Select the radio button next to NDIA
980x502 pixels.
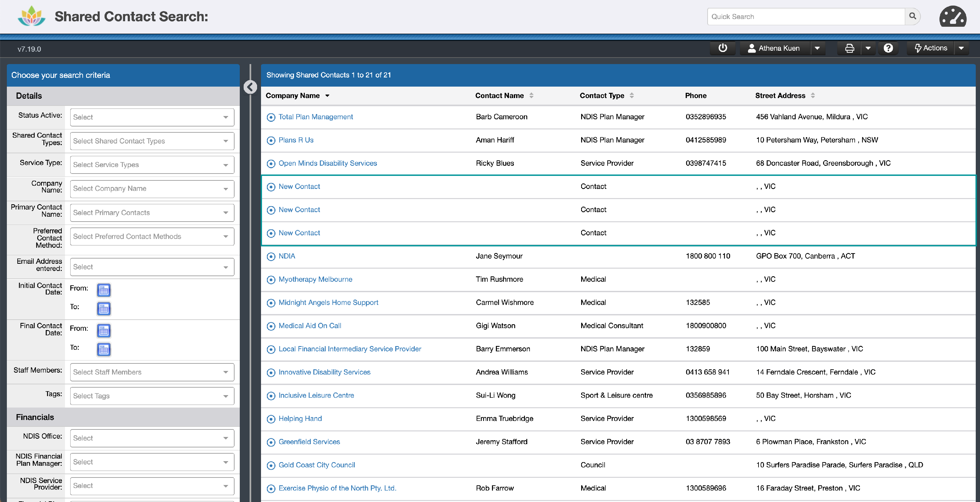pyautogui.click(x=271, y=257)
